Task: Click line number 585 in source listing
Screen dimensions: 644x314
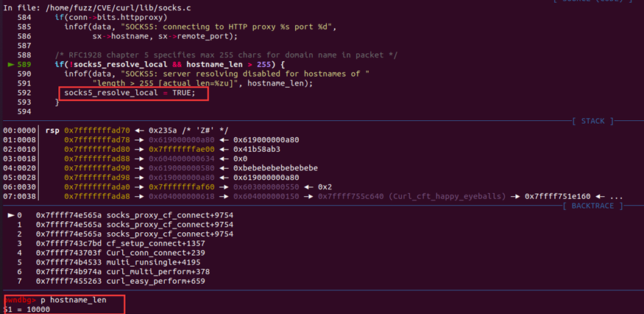Action: pos(24,36)
